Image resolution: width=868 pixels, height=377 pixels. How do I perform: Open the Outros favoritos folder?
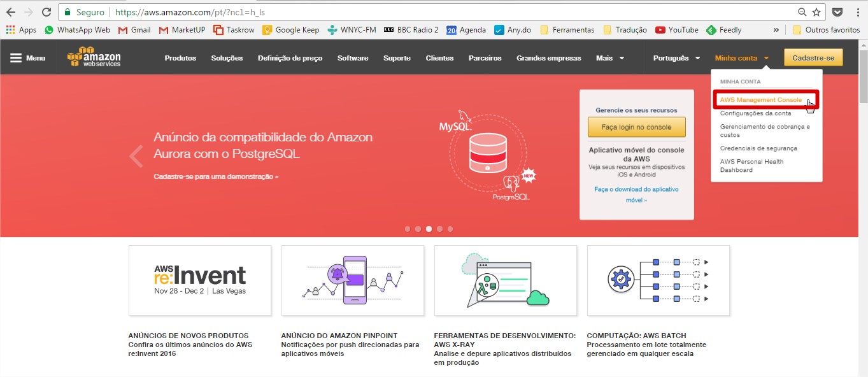click(x=827, y=30)
